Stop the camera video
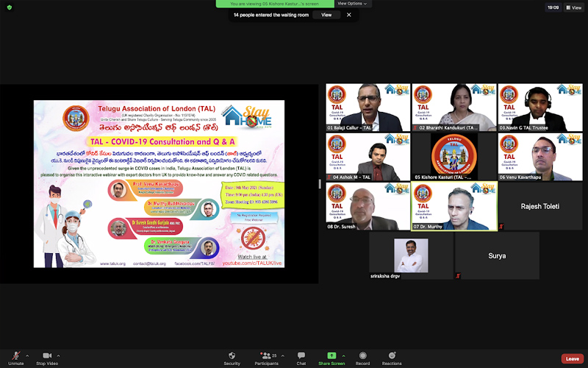 [47, 358]
